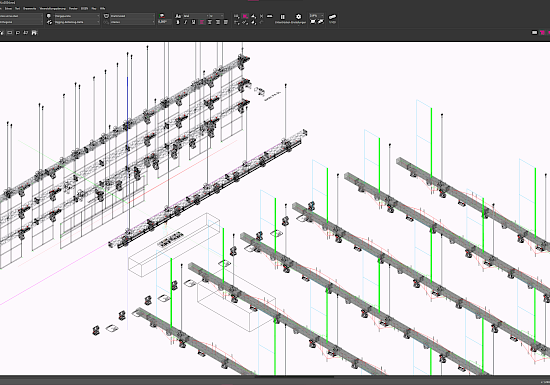The image size is (550, 385).
Task: Open the Braceworks menu
Action: click(29, 8)
